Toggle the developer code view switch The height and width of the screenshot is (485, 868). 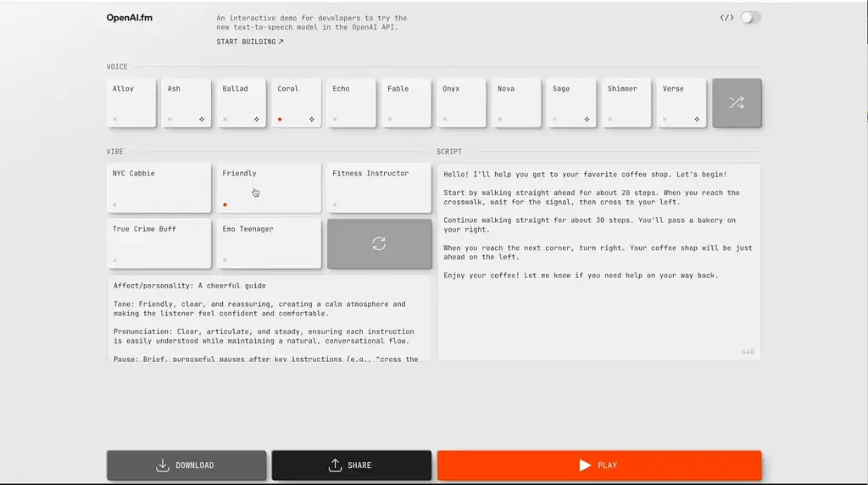750,18
